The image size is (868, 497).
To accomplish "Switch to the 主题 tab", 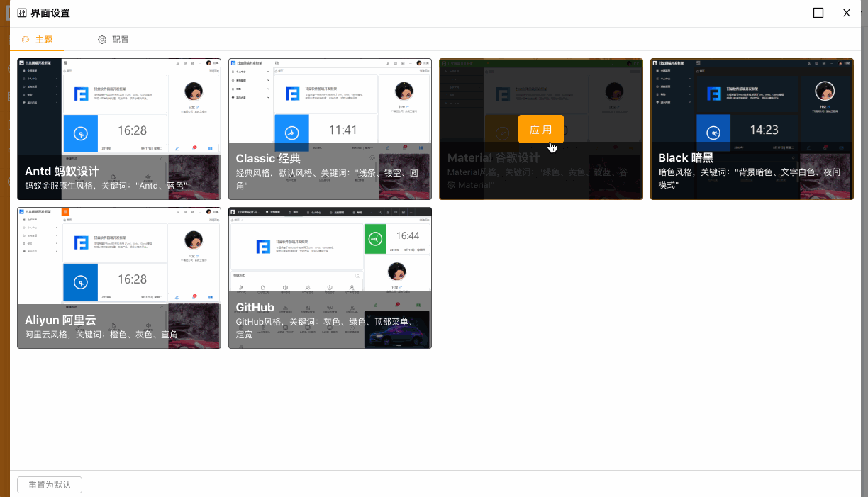I will pyautogui.click(x=37, y=40).
